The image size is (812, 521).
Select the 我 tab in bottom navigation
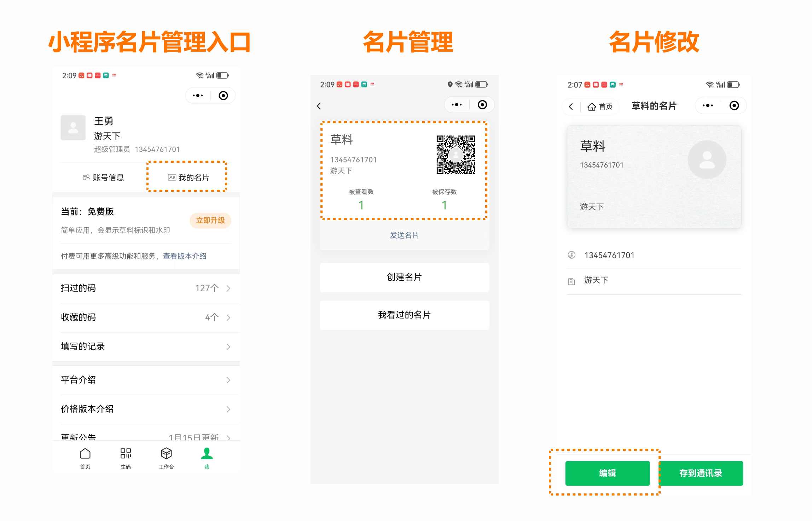[x=207, y=457]
